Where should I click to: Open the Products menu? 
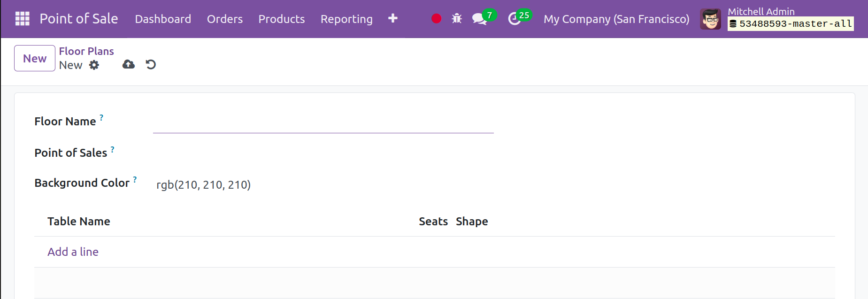point(281,19)
